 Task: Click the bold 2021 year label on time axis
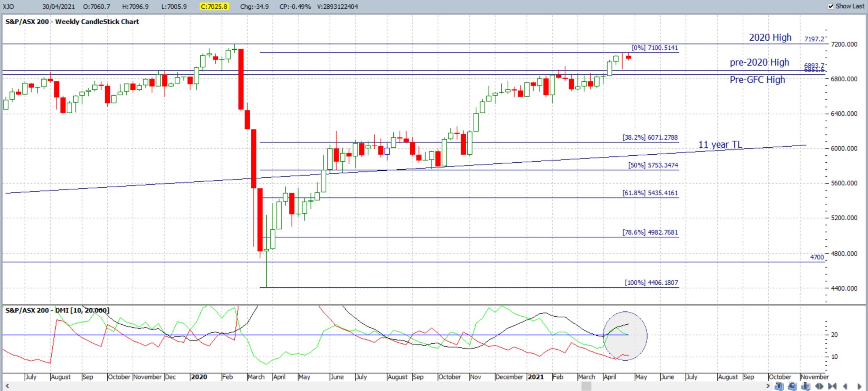pos(536,377)
